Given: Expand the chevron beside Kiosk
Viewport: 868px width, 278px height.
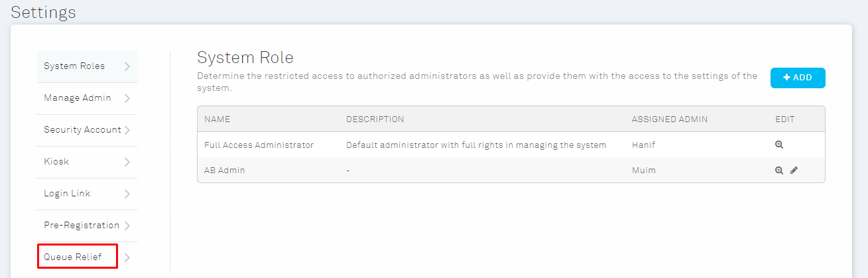Looking at the screenshot, I should click(x=127, y=162).
